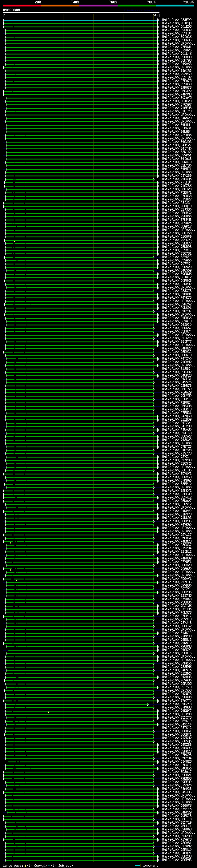Viewport: 197px width, 868px height.
Task: Select the UniRef100_Q01L46 label
Action: 177,54
